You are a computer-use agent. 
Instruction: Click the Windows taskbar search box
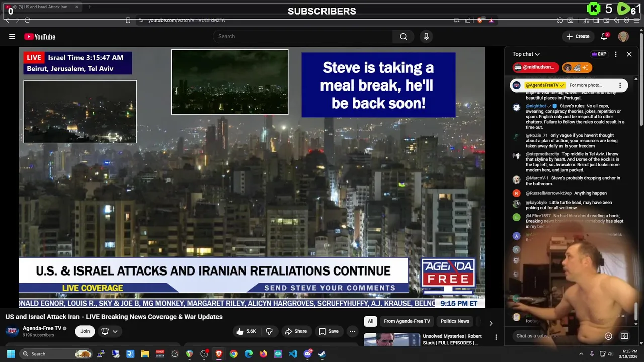click(55, 354)
